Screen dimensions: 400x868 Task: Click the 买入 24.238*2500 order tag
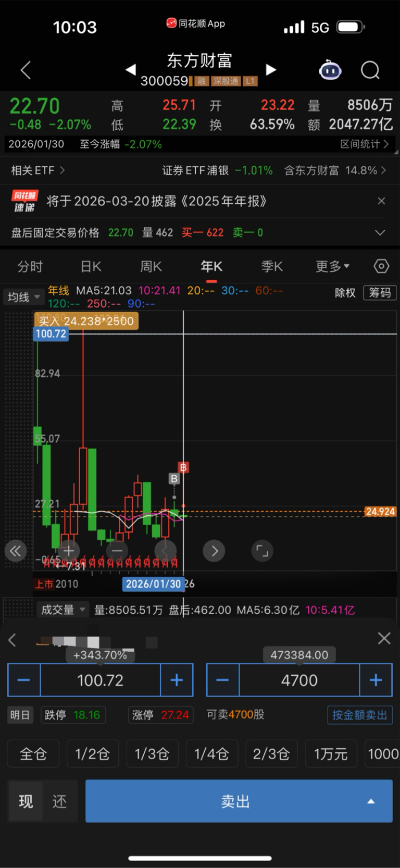86,321
